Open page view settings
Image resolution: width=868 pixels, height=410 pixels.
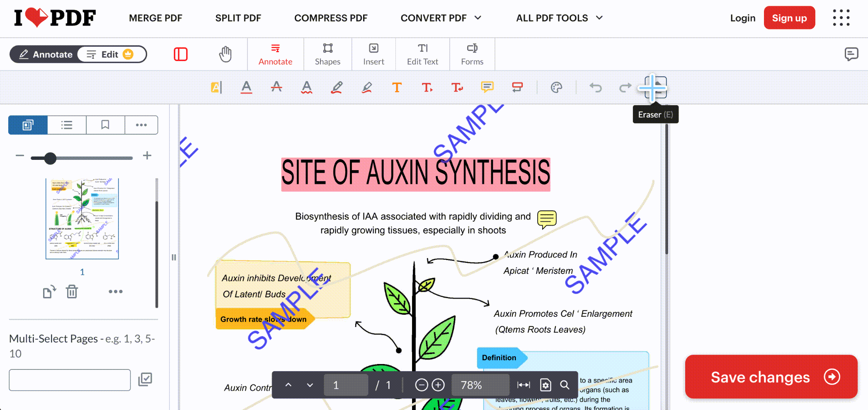(546, 385)
